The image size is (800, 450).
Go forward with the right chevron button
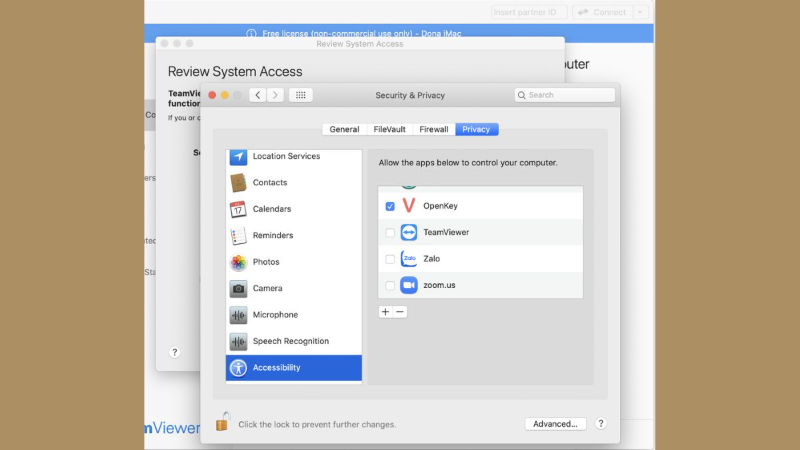275,95
